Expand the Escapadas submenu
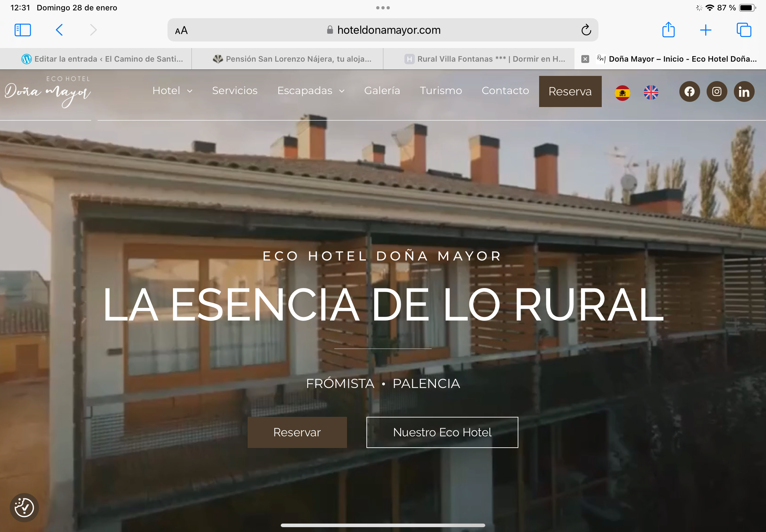This screenshot has width=766, height=532. tap(311, 91)
